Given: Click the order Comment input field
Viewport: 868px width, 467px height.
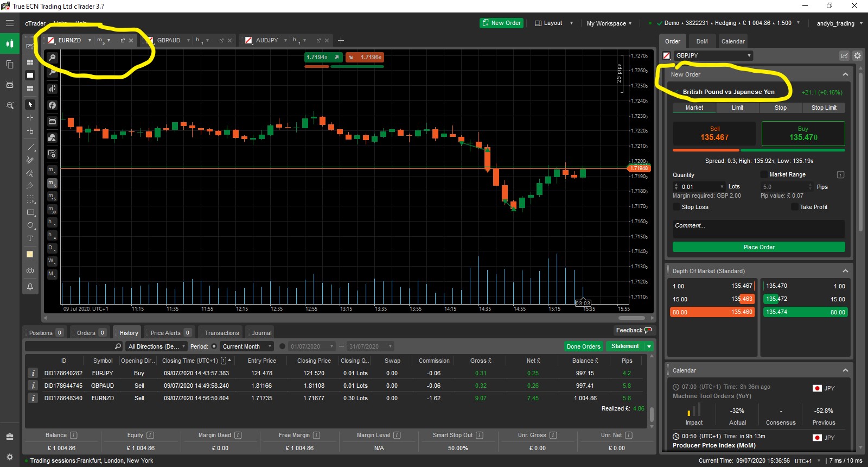Looking at the screenshot, I should (x=758, y=229).
